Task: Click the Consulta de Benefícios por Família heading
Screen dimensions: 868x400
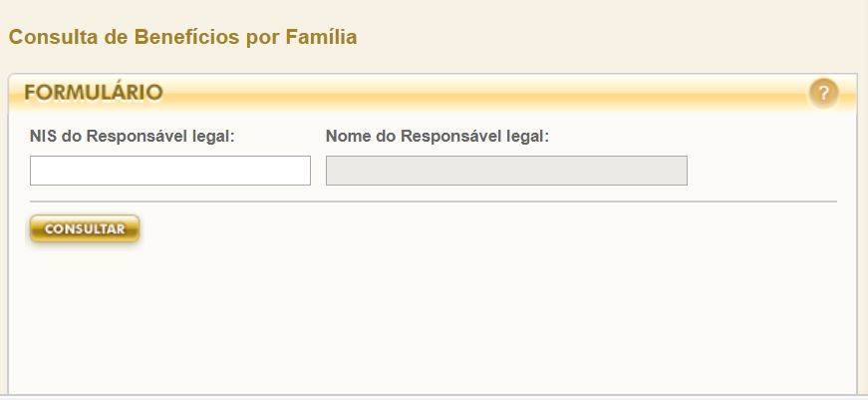Action: 182,38
